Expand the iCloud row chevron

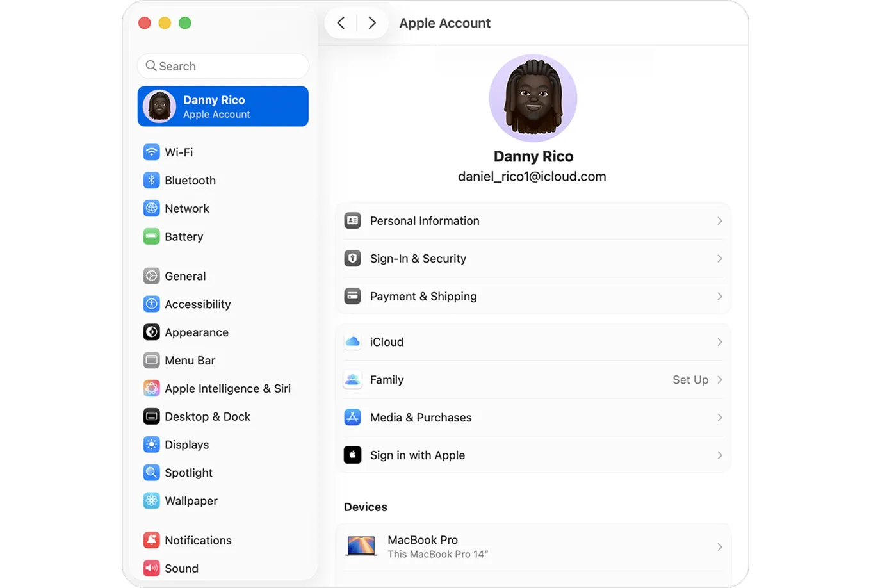pos(719,341)
